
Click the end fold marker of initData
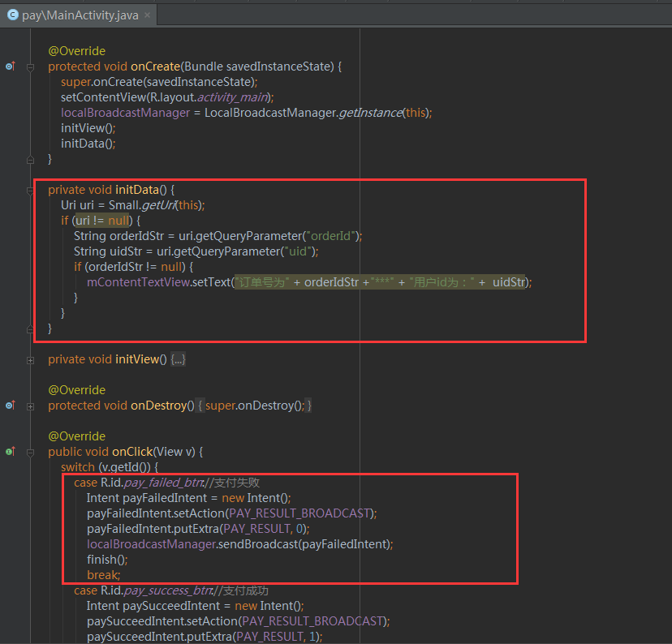point(30,328)
